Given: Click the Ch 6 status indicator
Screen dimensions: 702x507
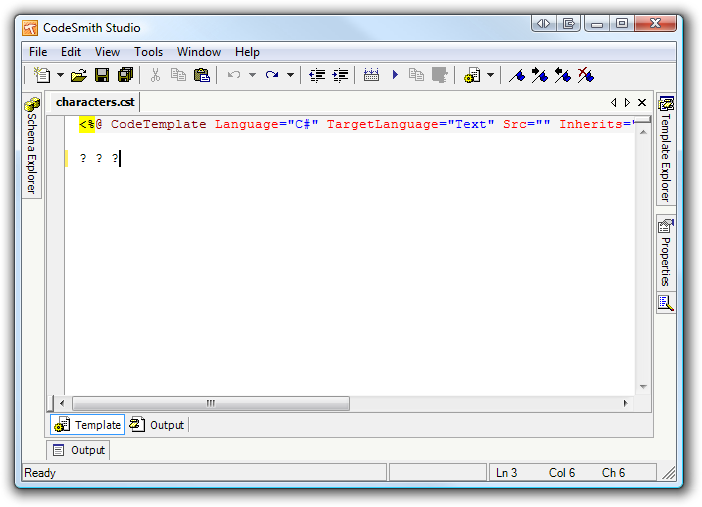Looking at the screenshot, I should click(613, 473).
